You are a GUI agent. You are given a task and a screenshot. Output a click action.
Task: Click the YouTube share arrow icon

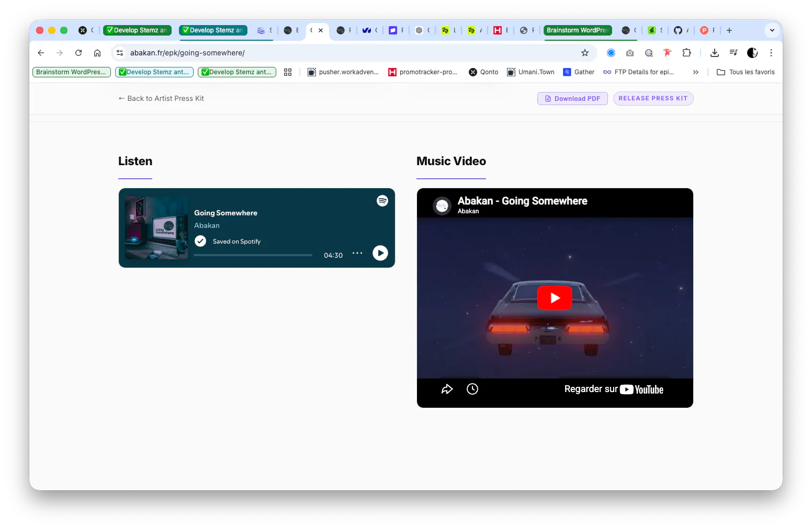pos(447,389)
